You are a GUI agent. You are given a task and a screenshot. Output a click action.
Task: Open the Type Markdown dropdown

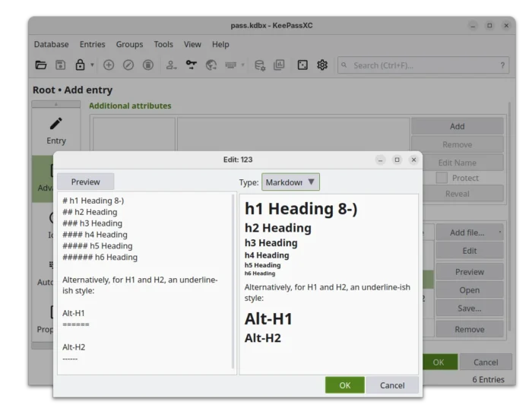[290, 182]
